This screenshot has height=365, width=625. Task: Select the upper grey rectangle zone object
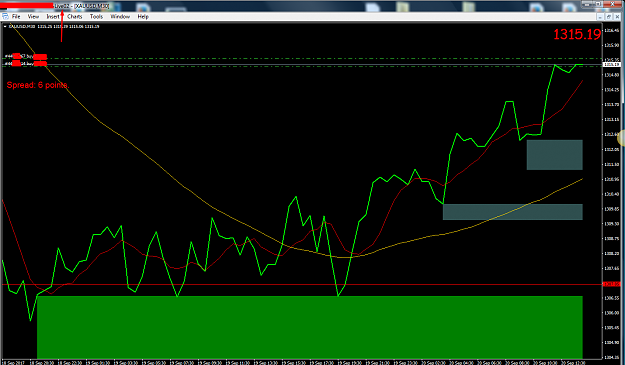554,155
